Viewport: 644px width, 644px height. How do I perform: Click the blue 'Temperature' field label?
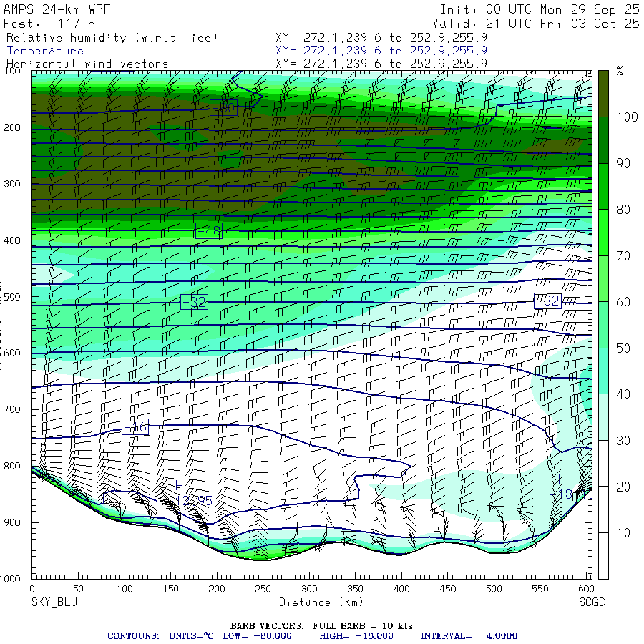coord(45,51)
